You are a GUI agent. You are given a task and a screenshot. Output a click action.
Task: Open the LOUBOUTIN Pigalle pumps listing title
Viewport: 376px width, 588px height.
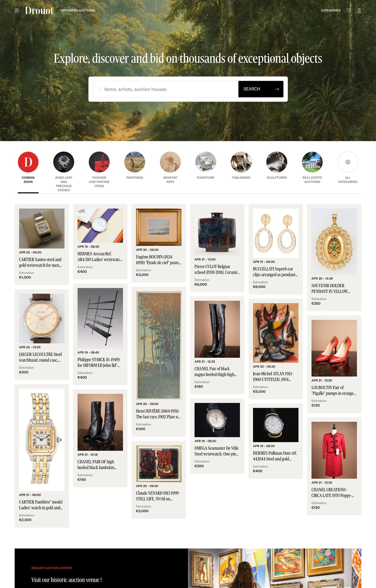pos(334,390)
